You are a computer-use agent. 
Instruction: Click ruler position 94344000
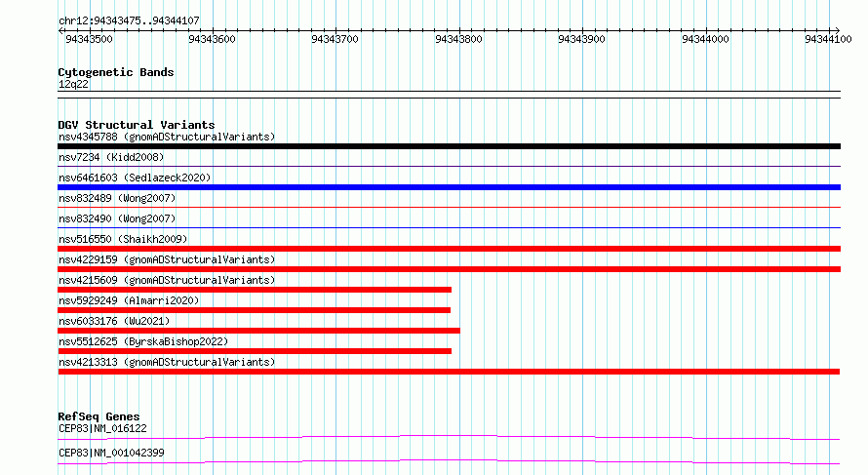(706, 39)
